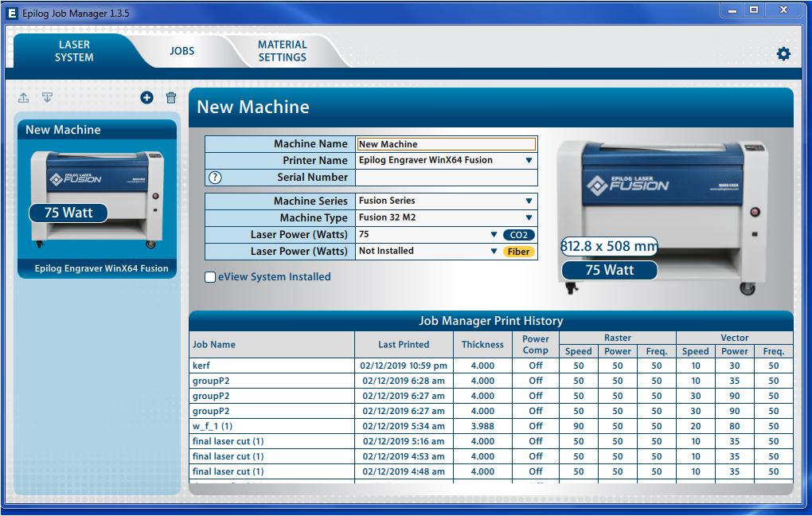
Task: Click the Last Printed column header
Action: tap(404, 345)
